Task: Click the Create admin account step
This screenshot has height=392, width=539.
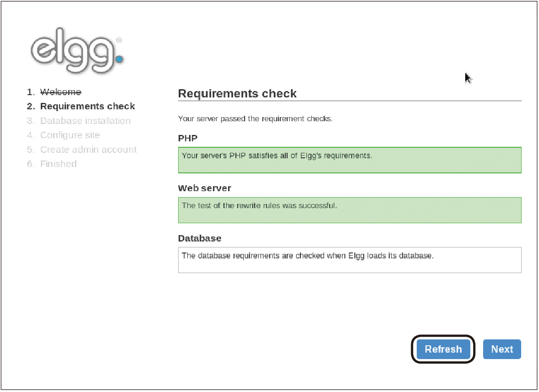Action: coord(88,150)
